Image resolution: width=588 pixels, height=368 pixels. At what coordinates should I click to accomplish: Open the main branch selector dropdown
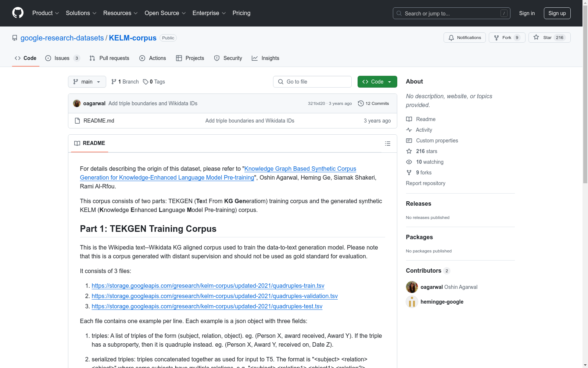tap(87, 82)
